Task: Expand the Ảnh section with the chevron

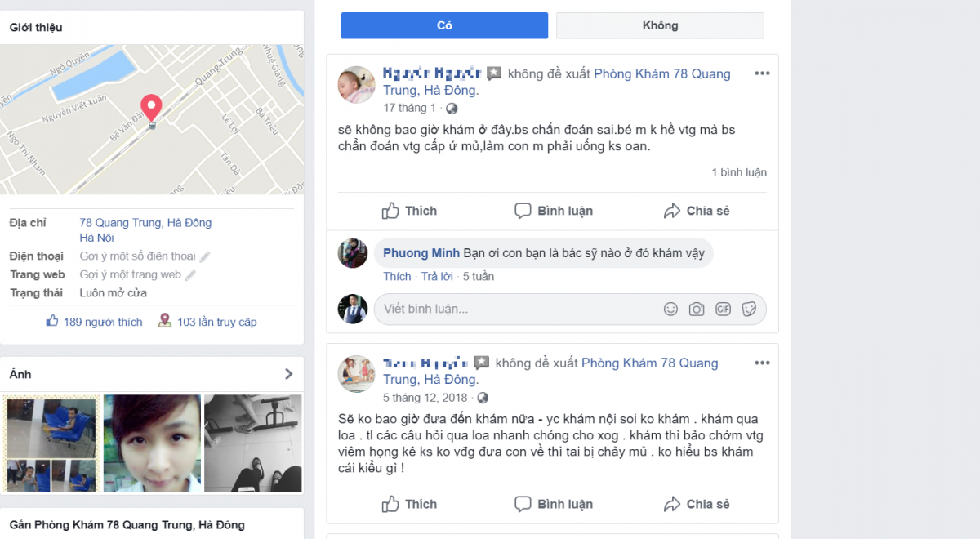Action: coord(288,374)
